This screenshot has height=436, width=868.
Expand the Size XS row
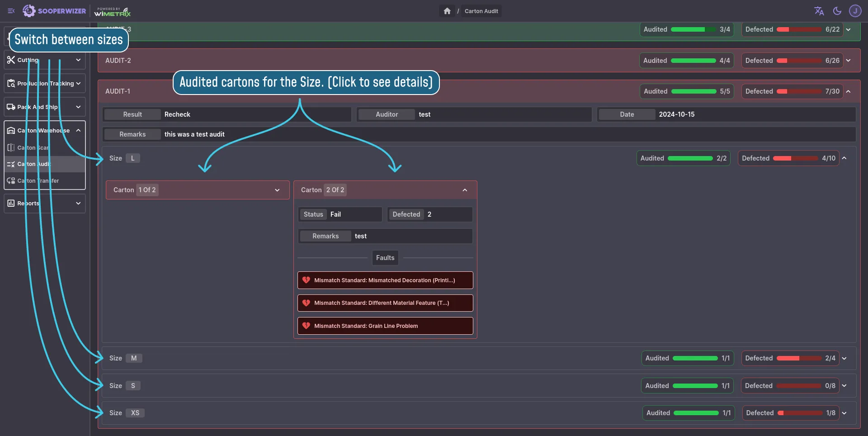[x=844, y=413]
